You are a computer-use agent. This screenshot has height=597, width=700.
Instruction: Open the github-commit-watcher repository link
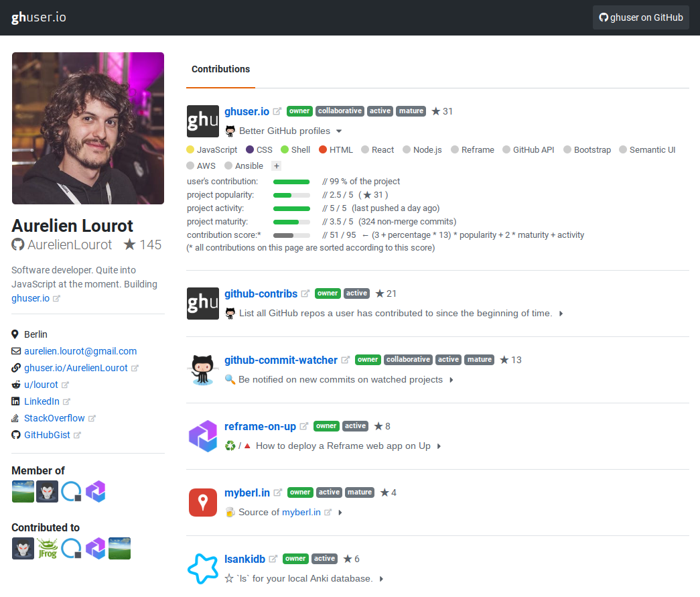coord(281,360)
